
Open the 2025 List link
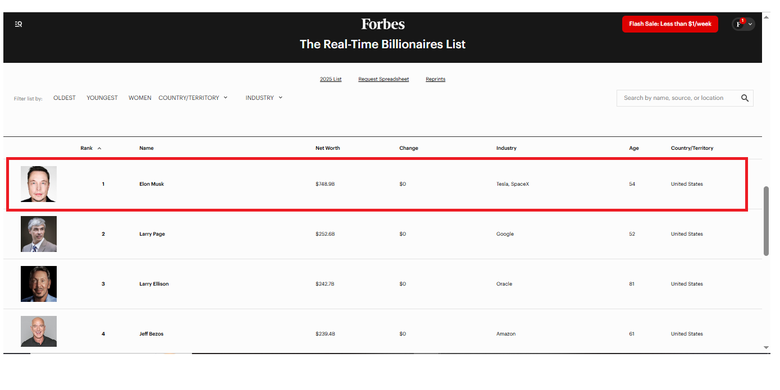330,79
